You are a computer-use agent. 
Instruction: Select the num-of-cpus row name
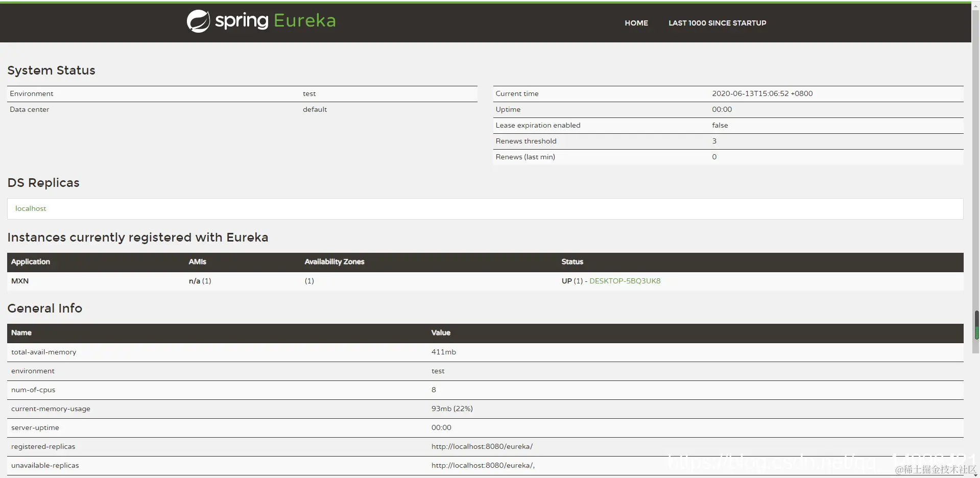coord(33,390)
